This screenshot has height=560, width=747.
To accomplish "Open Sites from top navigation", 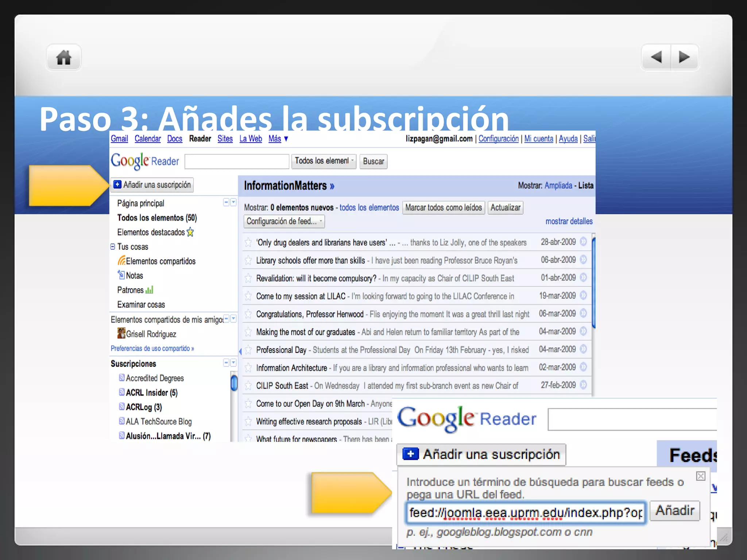I will click(225, 139).
